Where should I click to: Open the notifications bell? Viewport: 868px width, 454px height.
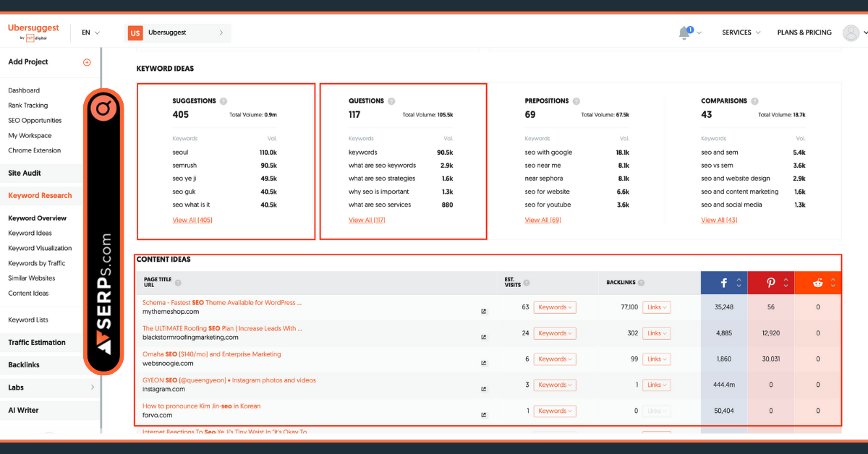tap(684, 33)
